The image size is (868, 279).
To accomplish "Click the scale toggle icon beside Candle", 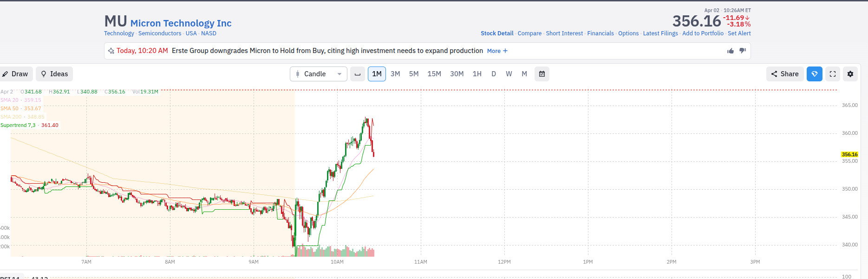I will pyautogui.click(x=358, y=74).
